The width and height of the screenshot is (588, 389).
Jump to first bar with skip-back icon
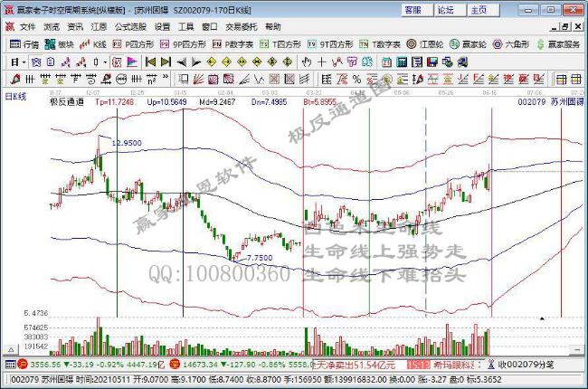(x=150, y=62)
